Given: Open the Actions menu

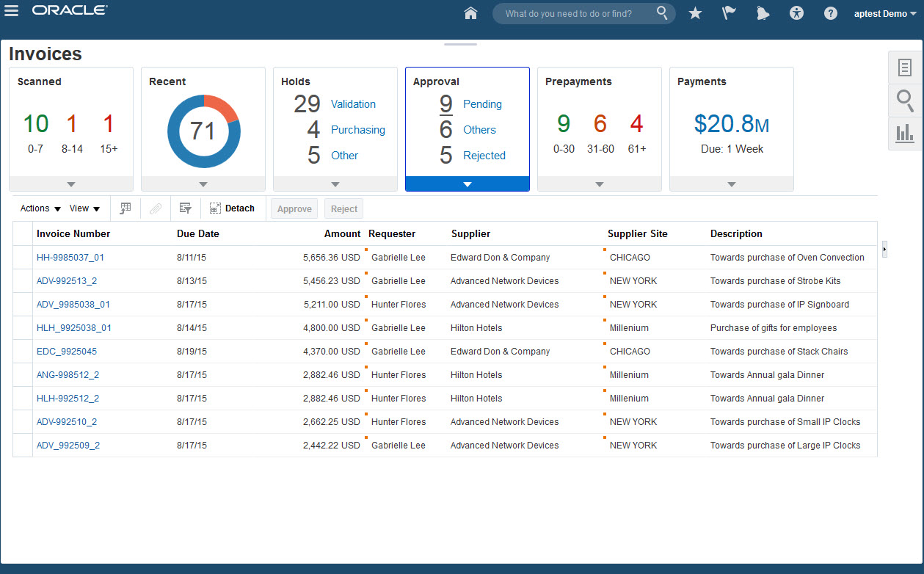Looking at the screenshot, I should click(40, 208).
